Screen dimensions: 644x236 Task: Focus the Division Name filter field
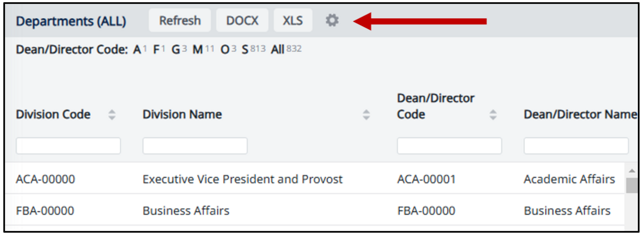click(195, 146)
